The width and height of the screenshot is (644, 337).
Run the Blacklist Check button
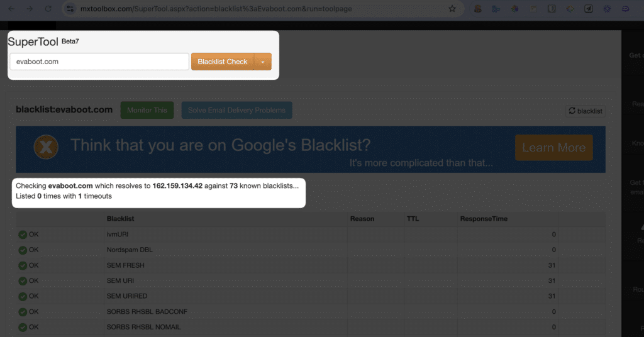pyautogui.click(x=223, y=62)
